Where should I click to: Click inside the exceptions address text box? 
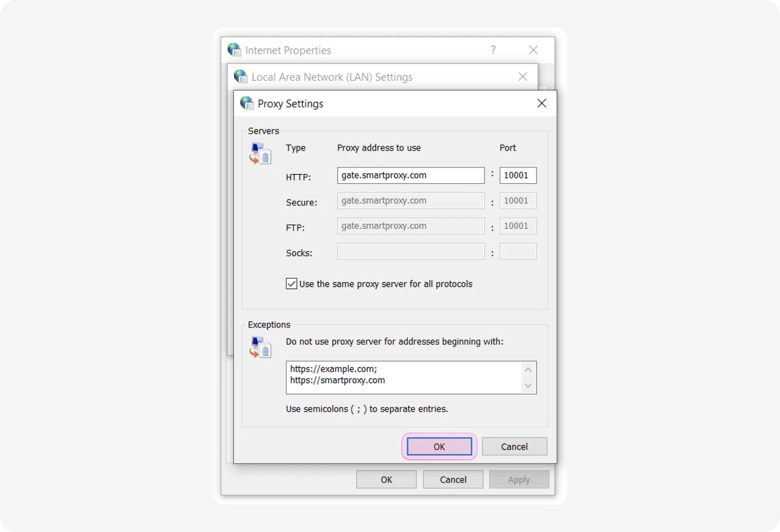[x=403, y=377]
